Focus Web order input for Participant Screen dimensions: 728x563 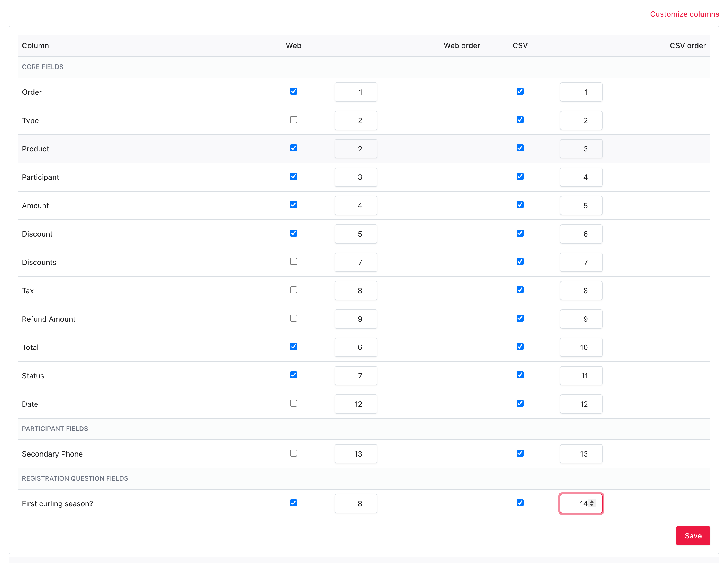(x=356, y=177)
